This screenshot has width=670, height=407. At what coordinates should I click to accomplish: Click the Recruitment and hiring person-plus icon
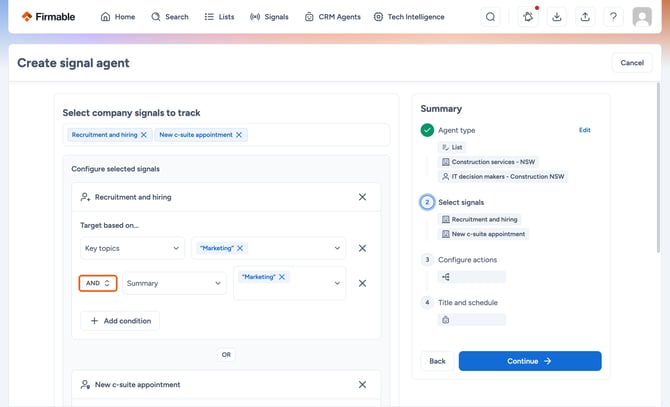(85, 197)
